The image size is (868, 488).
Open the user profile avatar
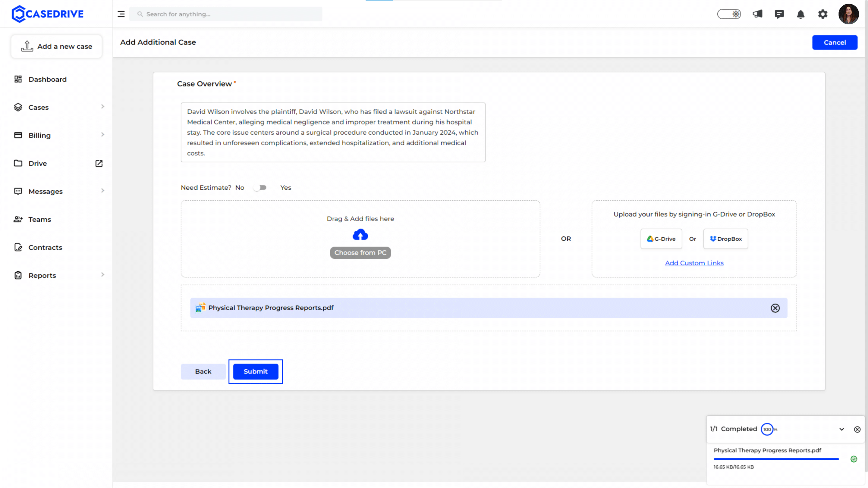[848, 14]
